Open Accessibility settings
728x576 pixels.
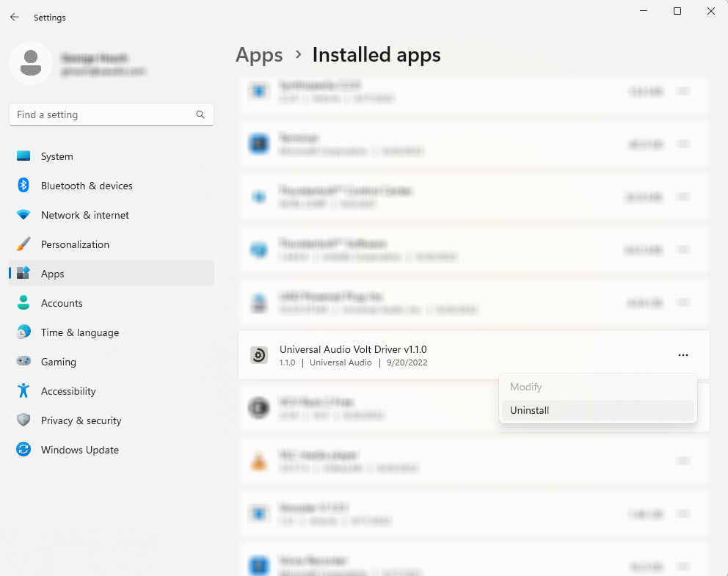pyautogui.click(x=112, y=391)
